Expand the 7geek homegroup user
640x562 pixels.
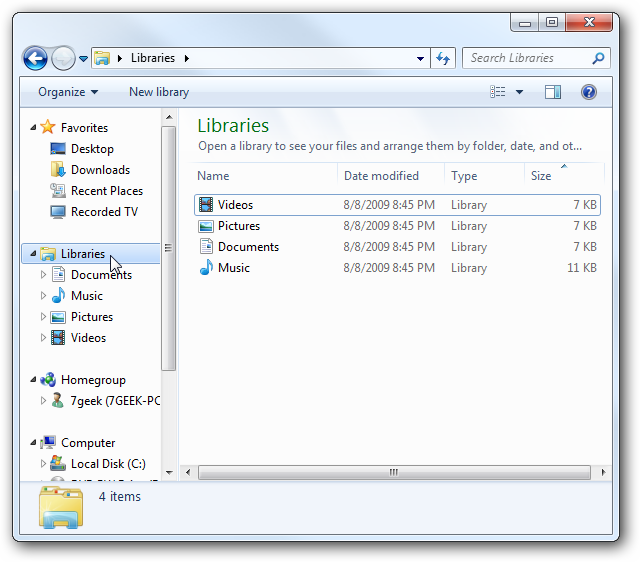click(43, 401)
